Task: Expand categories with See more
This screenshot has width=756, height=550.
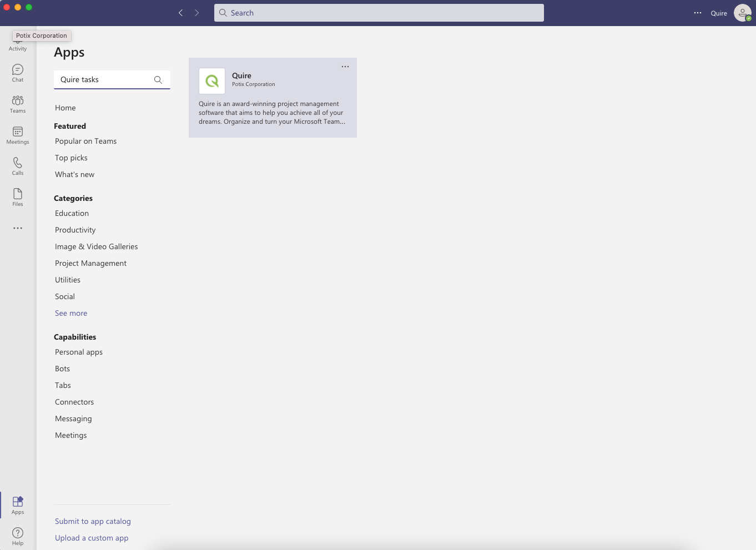Action: [71, 314]
